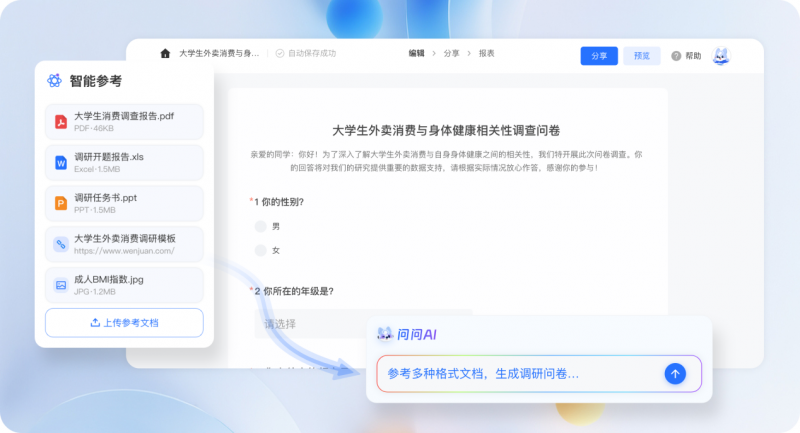Viewport: 800px width, 433px height.
Task: Click the PDF icon for 大学生消费调查报告.pdf
Action: tap(61, 122)
